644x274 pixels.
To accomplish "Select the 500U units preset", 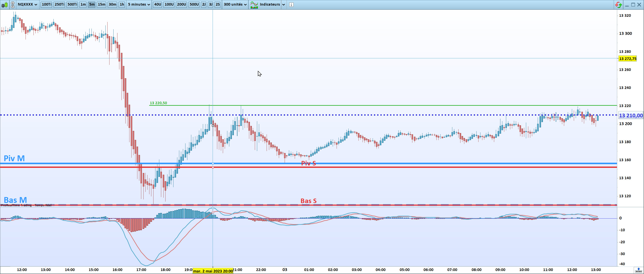I will (x=194, y=5).
